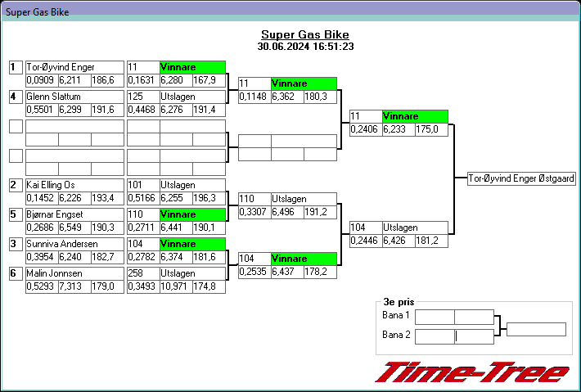Viewport: 581px width, 392px height.
Task: Click speed value 196,3 cell
Action: click(x=209, y=198)
